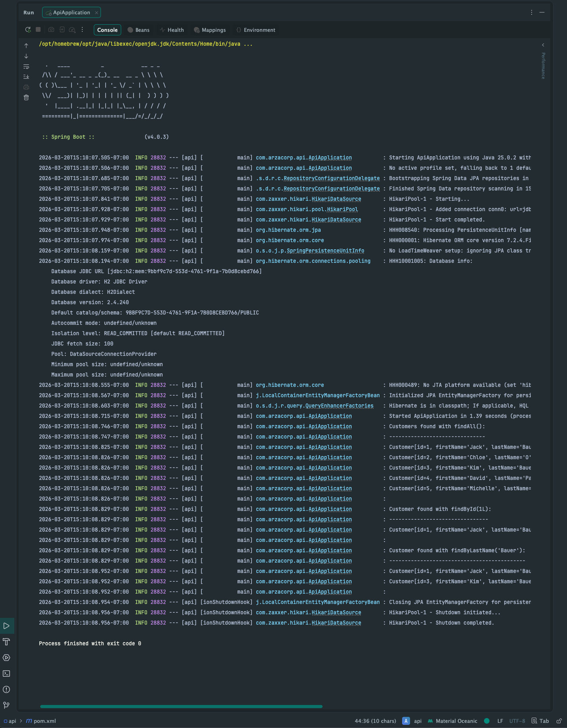Toggle scroll to end of console
Screen dimensions: 567x728
click(x=26, y=77)
